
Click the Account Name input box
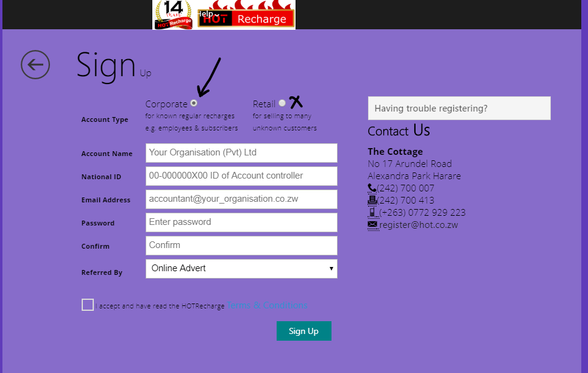(241, 153)
